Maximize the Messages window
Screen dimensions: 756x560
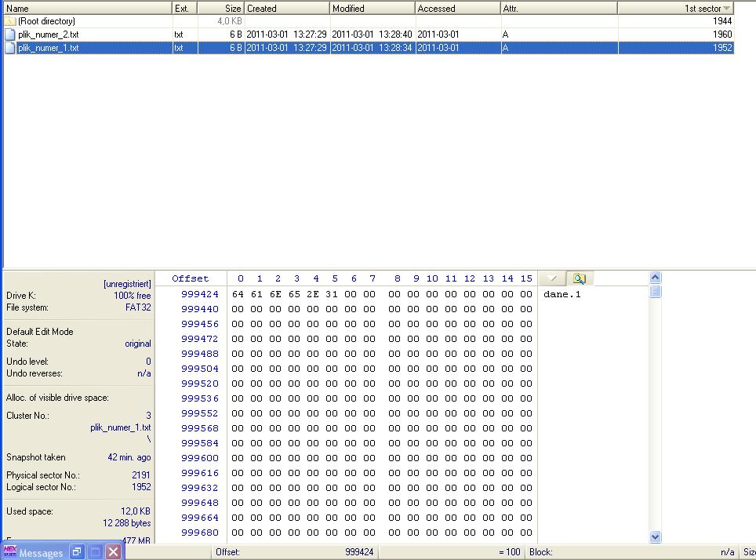(95, 552)
